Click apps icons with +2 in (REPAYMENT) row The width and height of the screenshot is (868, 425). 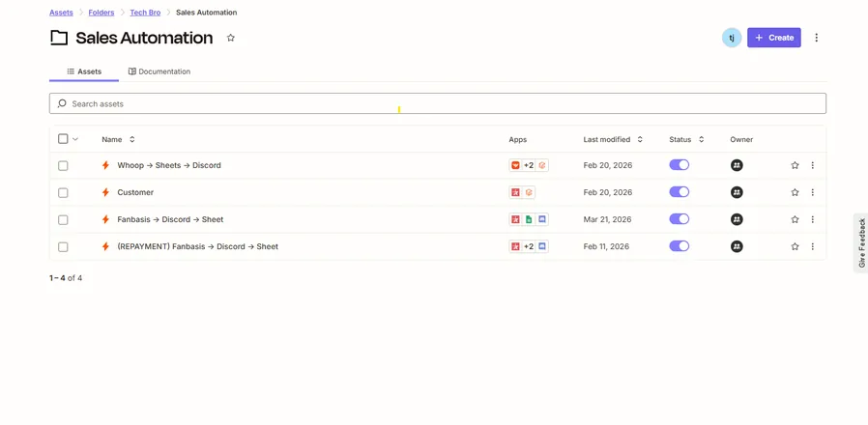point(529,246)
